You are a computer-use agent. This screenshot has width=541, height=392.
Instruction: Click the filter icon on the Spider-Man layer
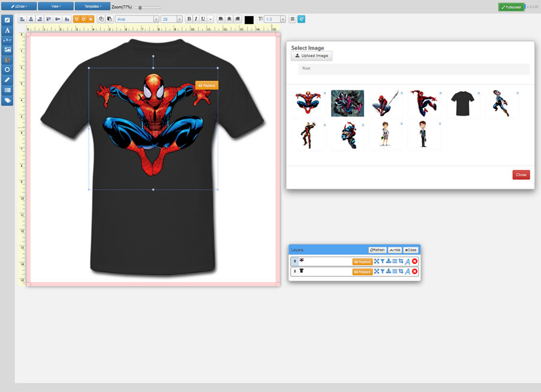pyautogui.click(x=382, y=261)
